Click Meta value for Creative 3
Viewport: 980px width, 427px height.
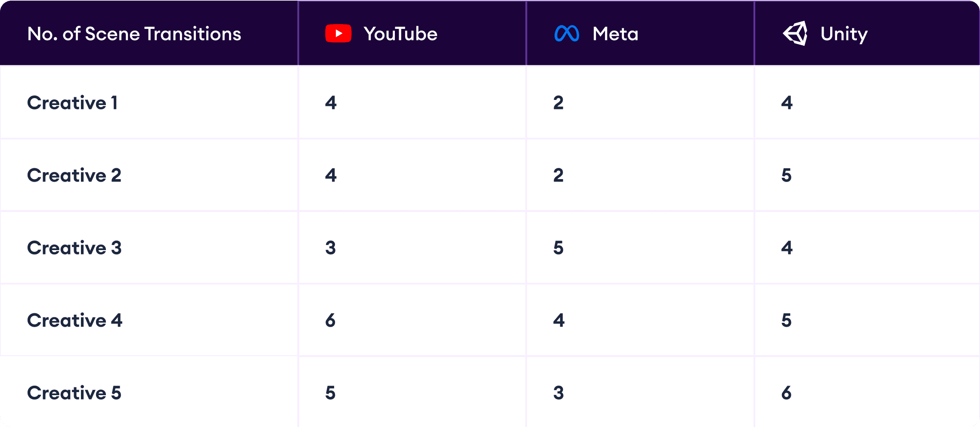558,248
